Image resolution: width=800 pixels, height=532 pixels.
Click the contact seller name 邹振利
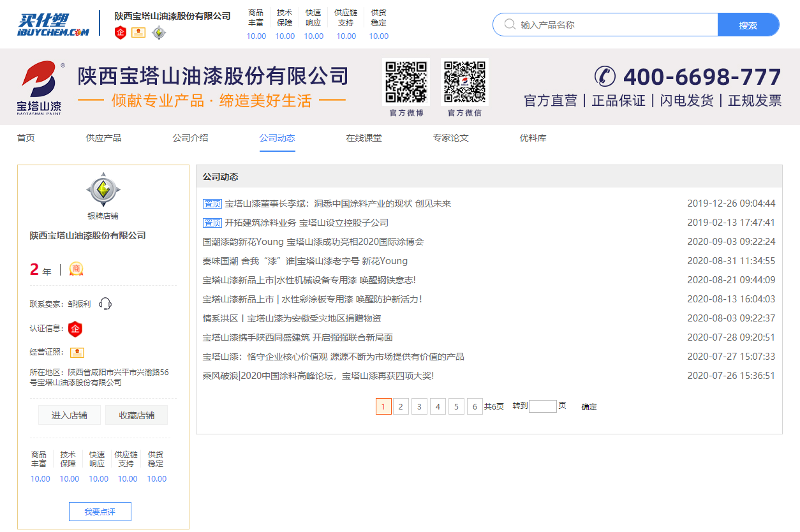pos(80,304)
